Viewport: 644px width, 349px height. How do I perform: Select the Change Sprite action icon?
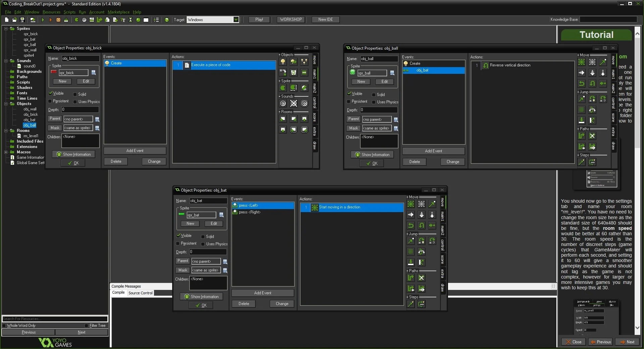tap(283, 88)
